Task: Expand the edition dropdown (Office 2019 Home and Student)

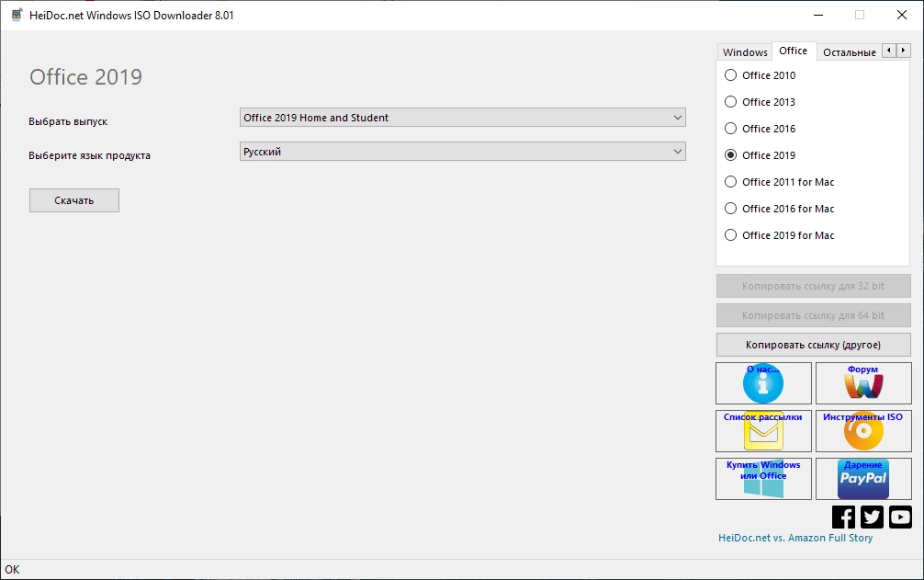Action: click(x=463, y=118)
